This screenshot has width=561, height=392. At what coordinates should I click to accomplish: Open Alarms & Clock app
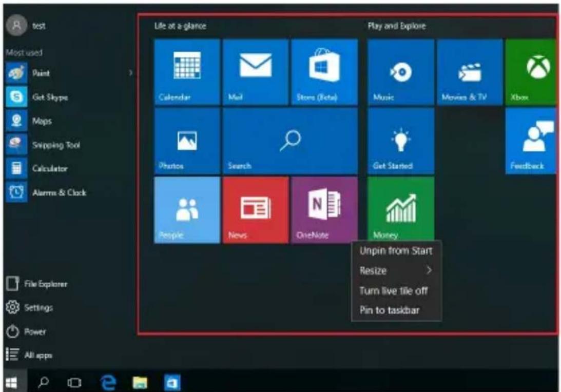pos(69,192)
